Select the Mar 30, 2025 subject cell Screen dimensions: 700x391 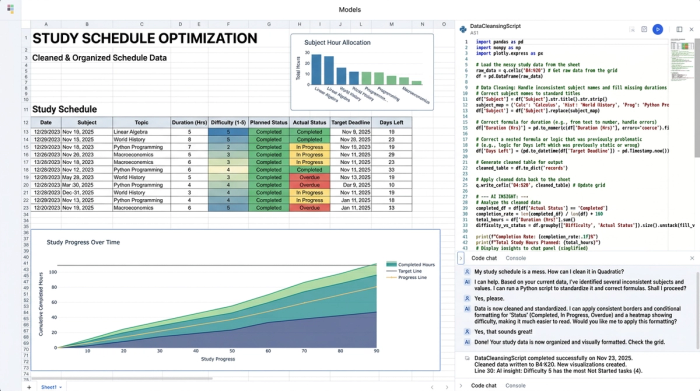[87, 185]
